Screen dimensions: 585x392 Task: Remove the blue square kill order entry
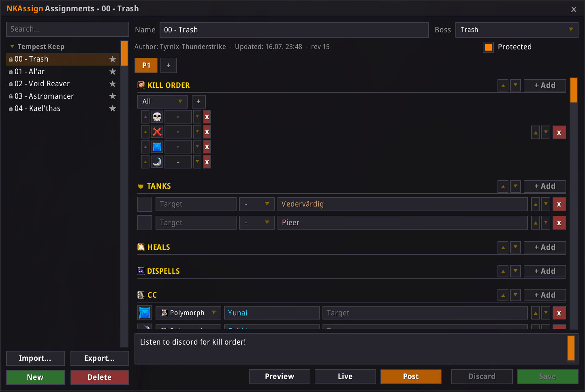[x=207, y=147]
